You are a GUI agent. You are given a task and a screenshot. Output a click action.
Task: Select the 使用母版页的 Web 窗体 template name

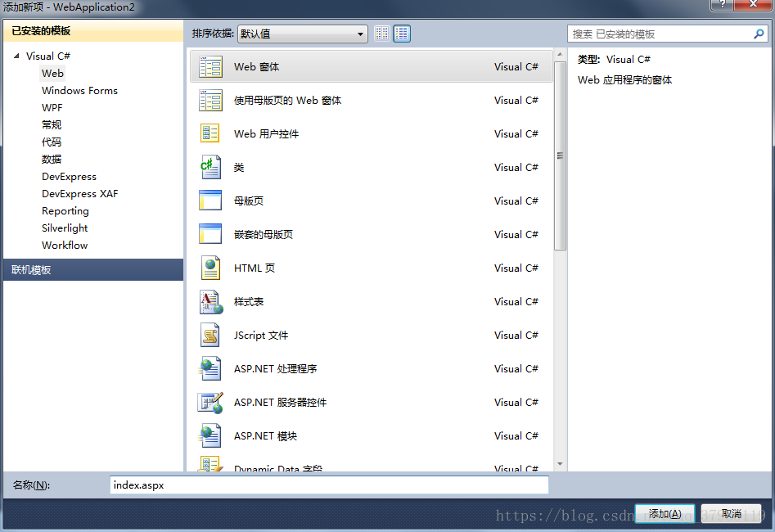coord(288,101)
